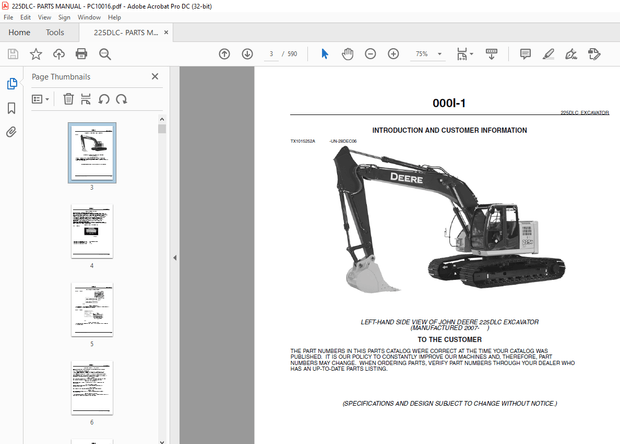Switch to the Tools tab
Image resolution: width=620 pixels, height=444 pixels.
(x=55, y=32)
